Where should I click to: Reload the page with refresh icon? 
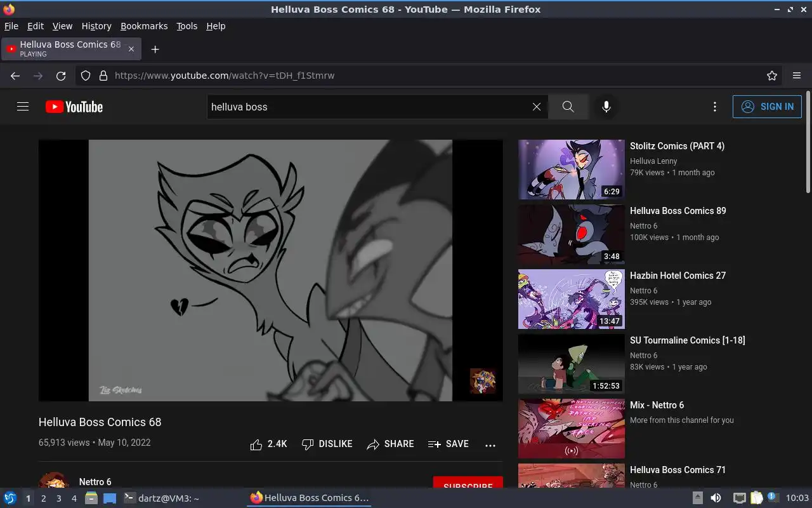tap(61, 76)
